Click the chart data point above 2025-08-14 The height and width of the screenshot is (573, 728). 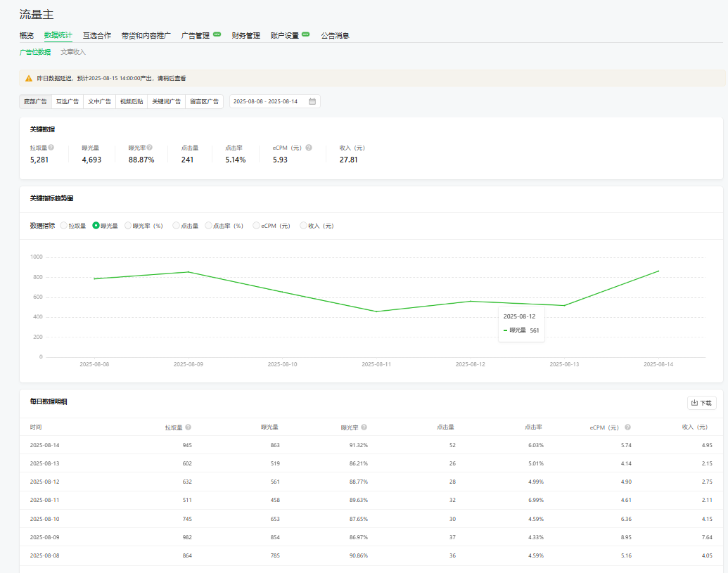point(658,271)
